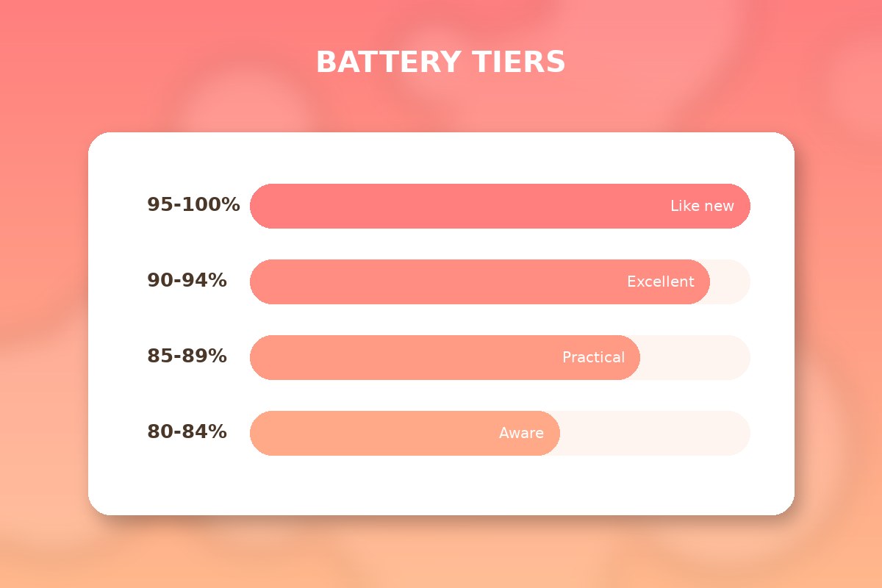Click the unfilled track of the 80-84% bar
The width and height of the screenshot is (882, 588).
654,434
